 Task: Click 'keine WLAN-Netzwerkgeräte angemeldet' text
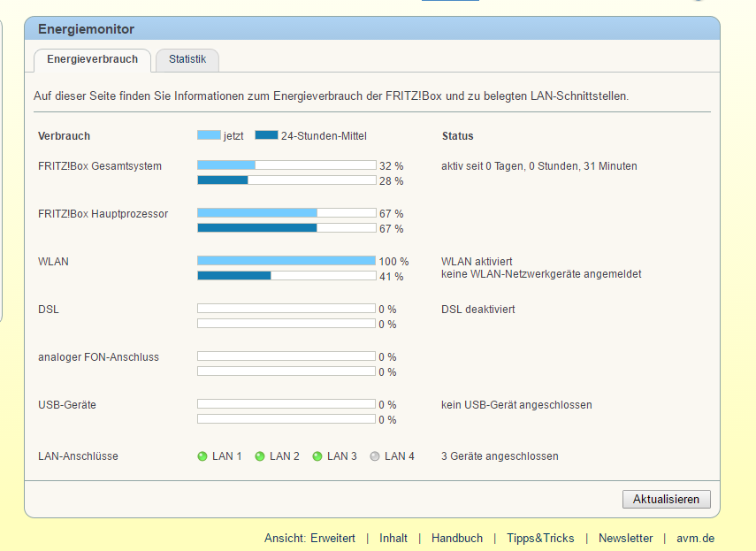coord(541,274)
